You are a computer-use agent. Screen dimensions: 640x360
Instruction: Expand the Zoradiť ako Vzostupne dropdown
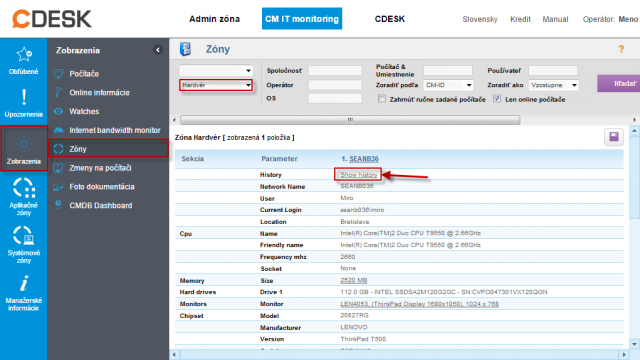553,85
